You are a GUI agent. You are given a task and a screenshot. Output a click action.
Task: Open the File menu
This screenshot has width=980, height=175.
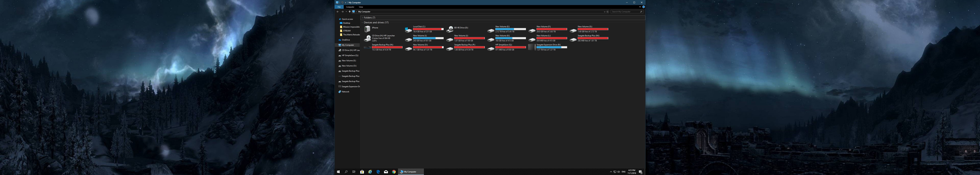point(339,7)
